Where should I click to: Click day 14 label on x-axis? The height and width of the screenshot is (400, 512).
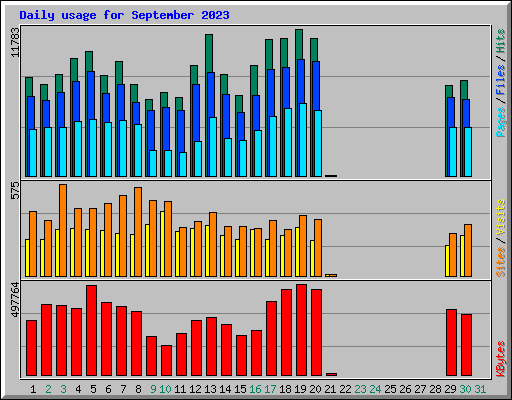point(225,389)
